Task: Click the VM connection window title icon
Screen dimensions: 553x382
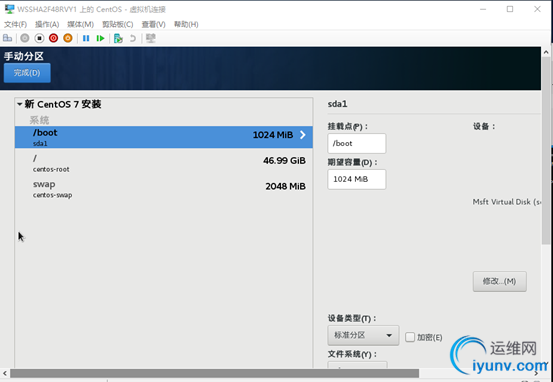Action: 10,9
